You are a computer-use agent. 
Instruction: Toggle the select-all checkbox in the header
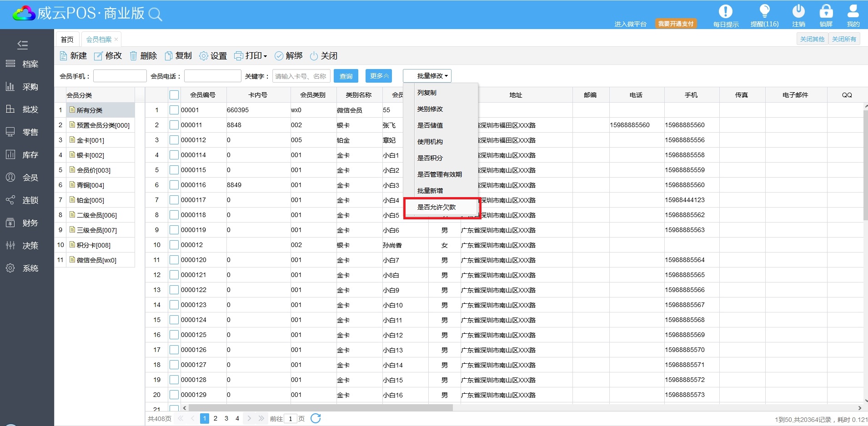tap(174, 95)
